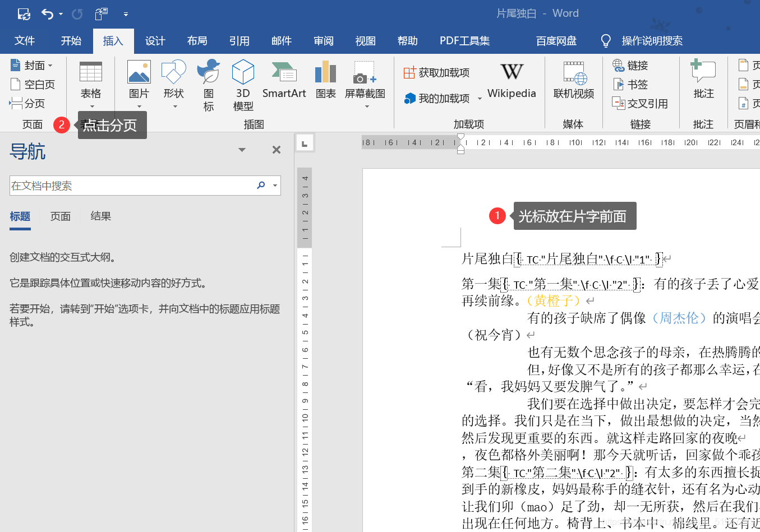Open the 屏幕截图 screenshot tool
The image size is (760, 532).
tap(365, 85)
